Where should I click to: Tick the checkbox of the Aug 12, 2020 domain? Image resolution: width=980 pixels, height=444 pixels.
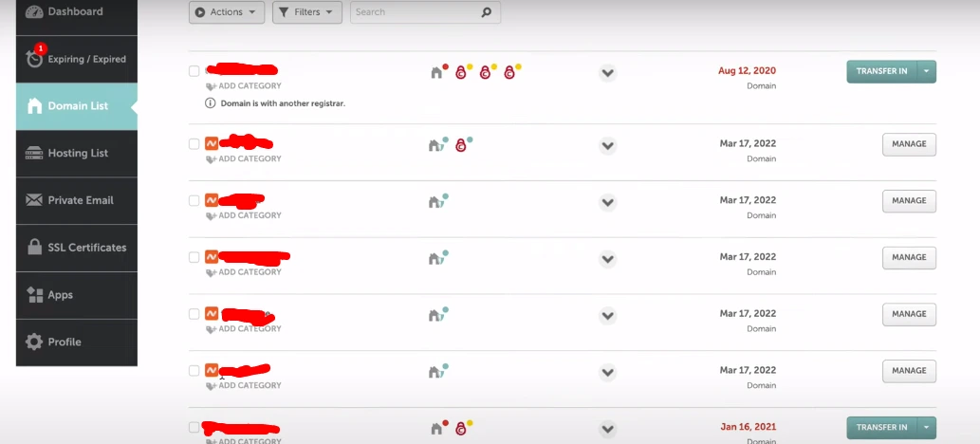(x=194, y=70)
